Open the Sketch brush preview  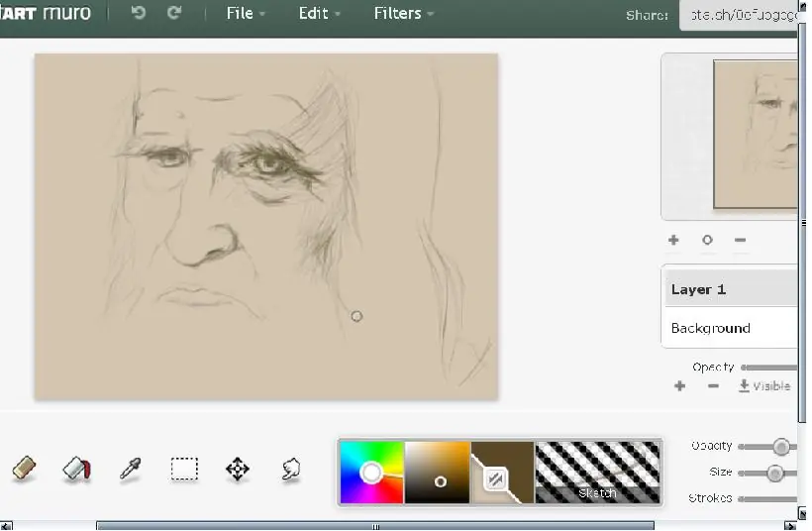point(597,472)
